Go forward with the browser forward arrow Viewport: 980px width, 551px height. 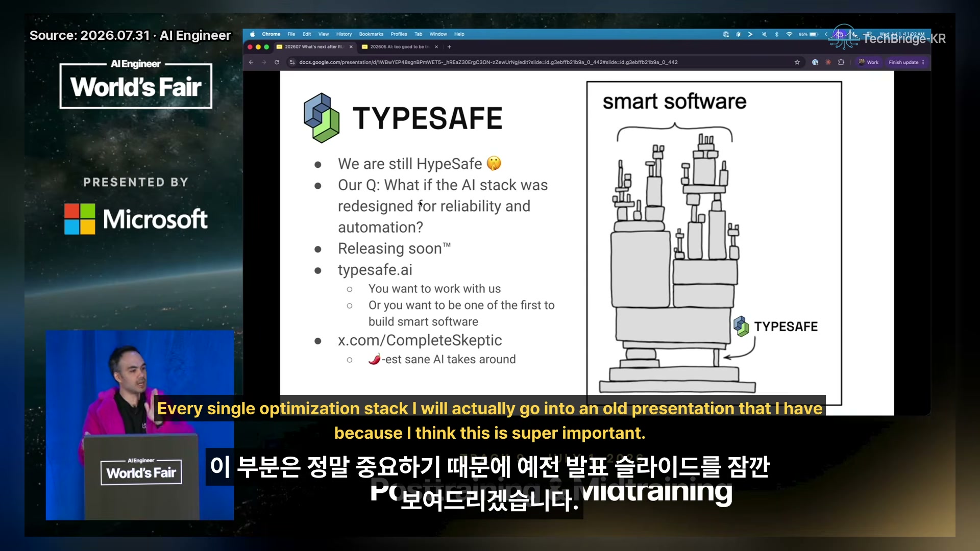coord(264,62)
